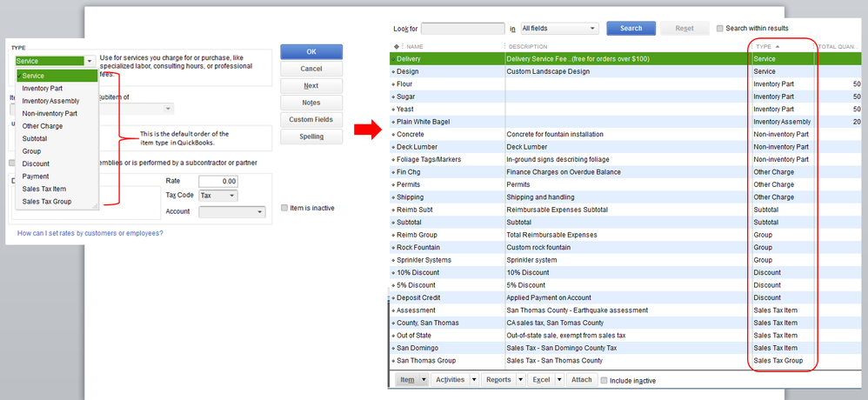Image resolution: width=868 pixels, height=400 pixels.
Task: Select Subtotal in type list
Action: pyautogui.click(x=57, y=139)
